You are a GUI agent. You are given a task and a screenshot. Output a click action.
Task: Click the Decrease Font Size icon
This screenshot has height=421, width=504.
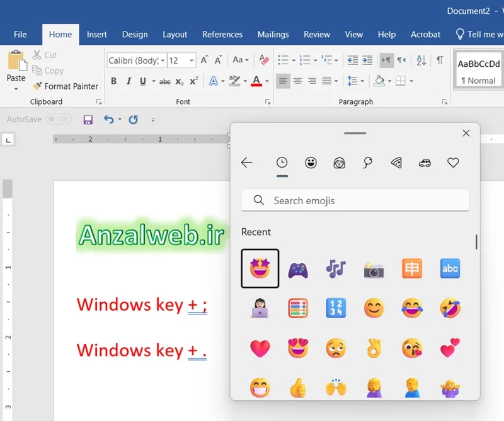(x=218, y=60)
